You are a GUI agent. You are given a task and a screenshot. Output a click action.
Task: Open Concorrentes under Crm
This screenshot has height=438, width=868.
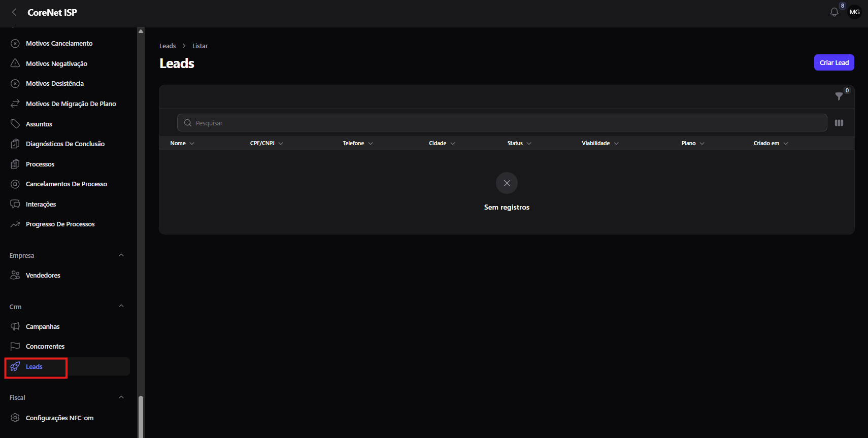point(45,347)
